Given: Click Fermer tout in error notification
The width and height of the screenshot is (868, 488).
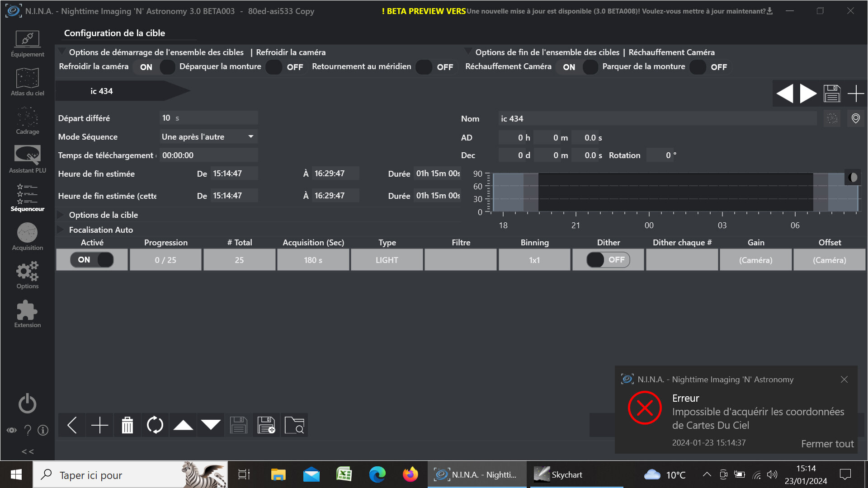Looking at the screenshot, I should [x=827, y=444].
